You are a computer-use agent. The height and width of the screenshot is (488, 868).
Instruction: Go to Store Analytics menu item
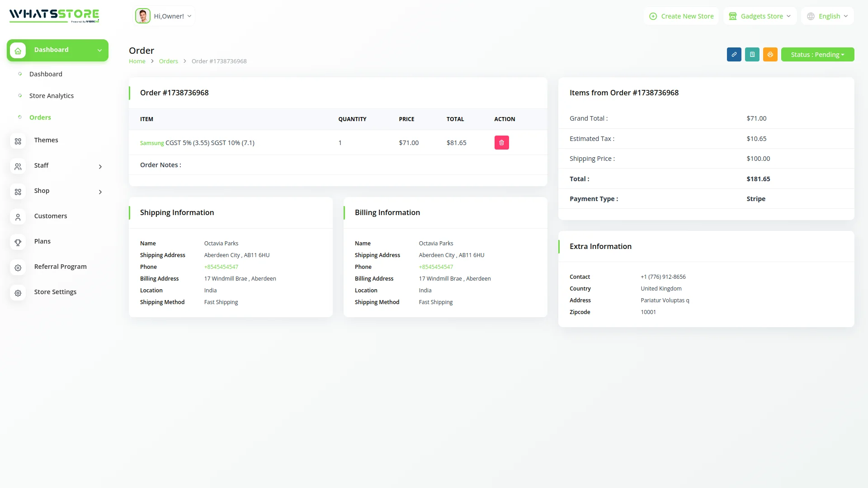52,96
